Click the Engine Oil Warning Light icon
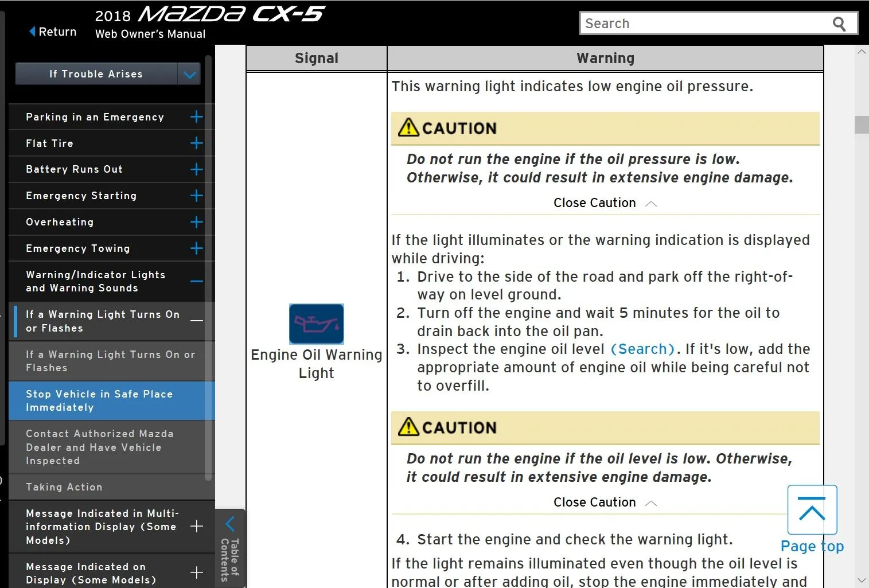 [316, 324]
